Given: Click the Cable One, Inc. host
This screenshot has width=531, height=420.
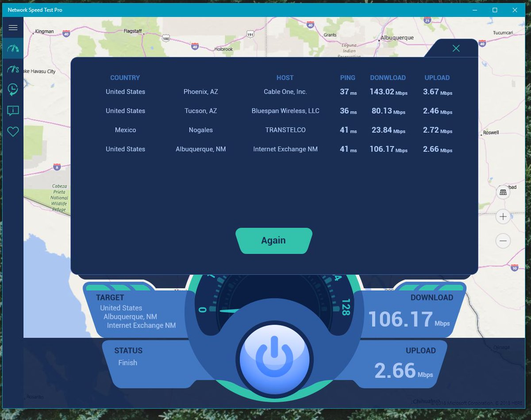Looking at the screenshot, I should point(285,92).
